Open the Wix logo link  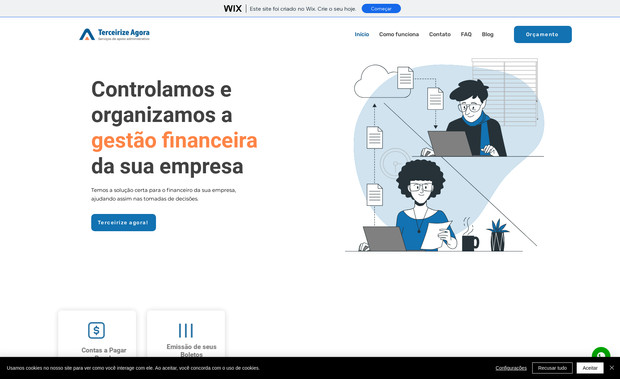pyautogui.click(x=232, y=8)
